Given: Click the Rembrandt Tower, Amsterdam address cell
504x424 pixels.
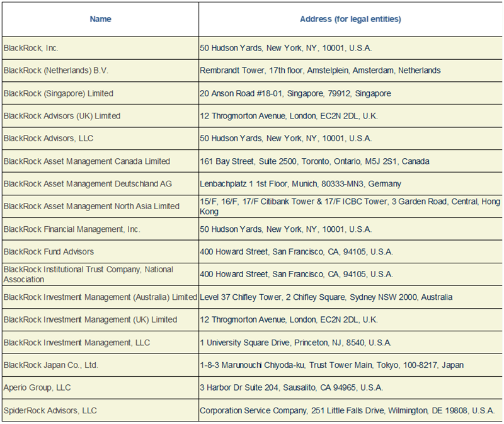Looking at the screenshot, I should 350,71.
